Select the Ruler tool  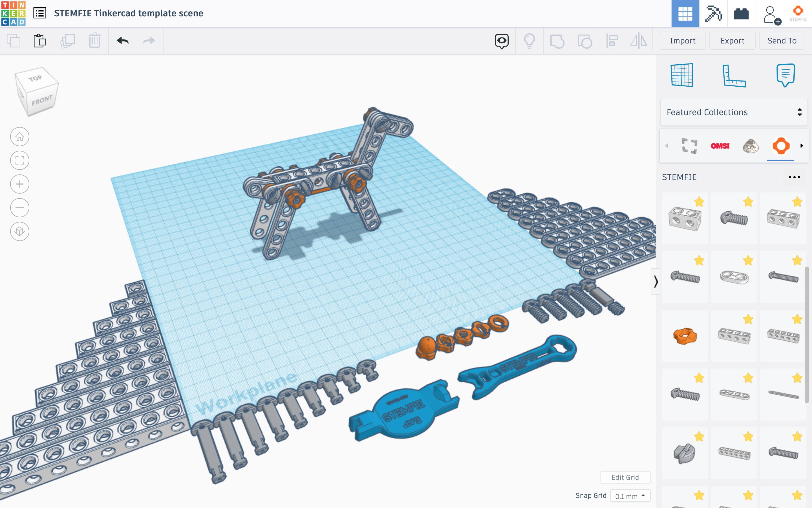(734, 75)
